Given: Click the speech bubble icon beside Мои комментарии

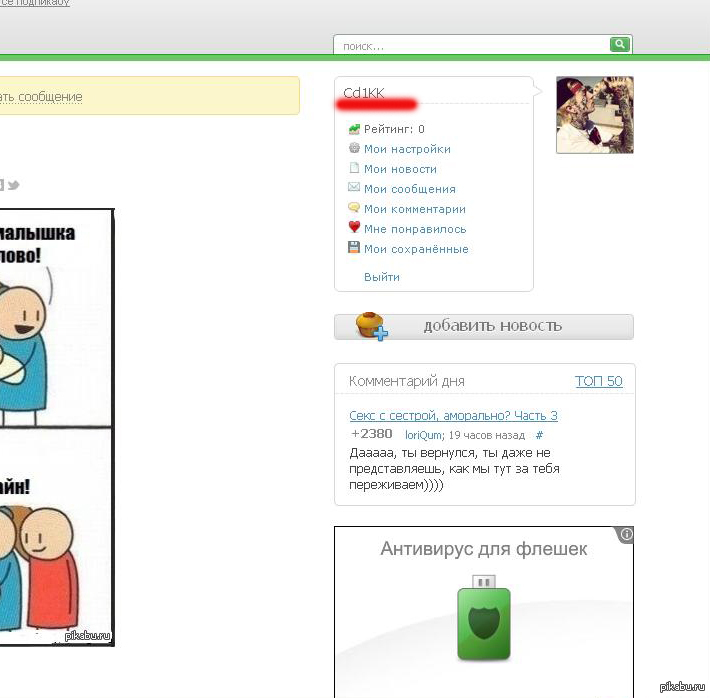Looking at the screenshot, I should 354,208.
